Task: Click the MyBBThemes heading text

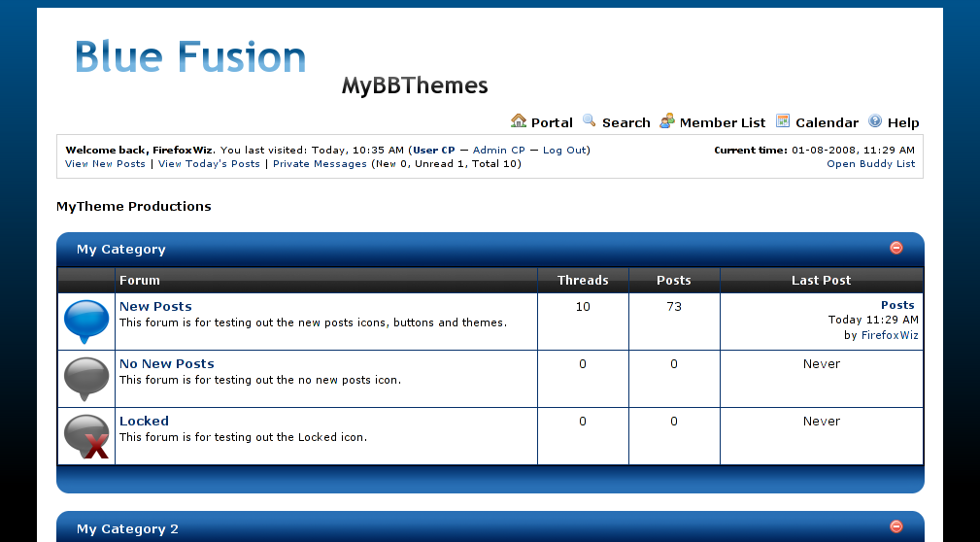Action: tap(415, 85)
